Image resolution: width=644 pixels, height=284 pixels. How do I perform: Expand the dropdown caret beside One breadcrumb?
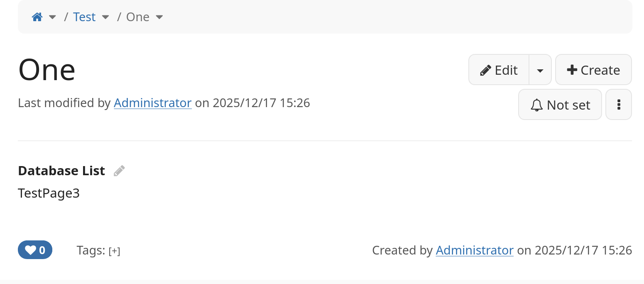point(159,17)
